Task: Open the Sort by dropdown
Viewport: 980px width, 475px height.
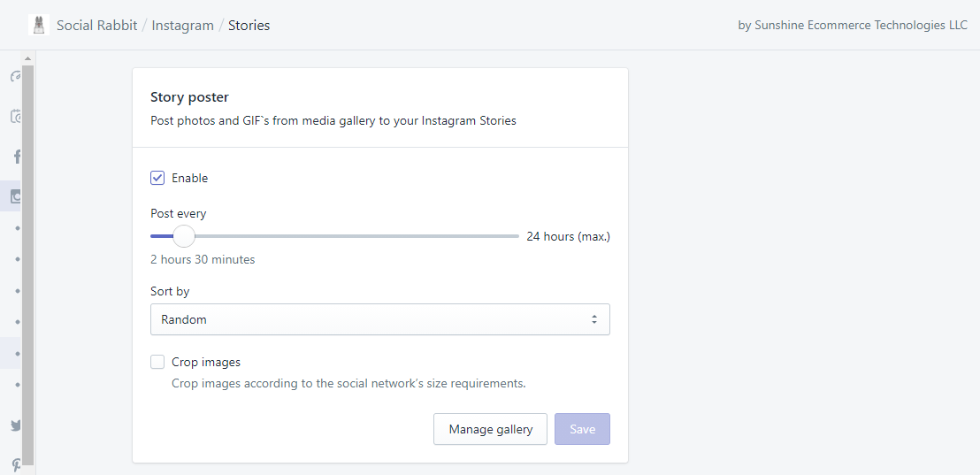Action: click(379, 319)
